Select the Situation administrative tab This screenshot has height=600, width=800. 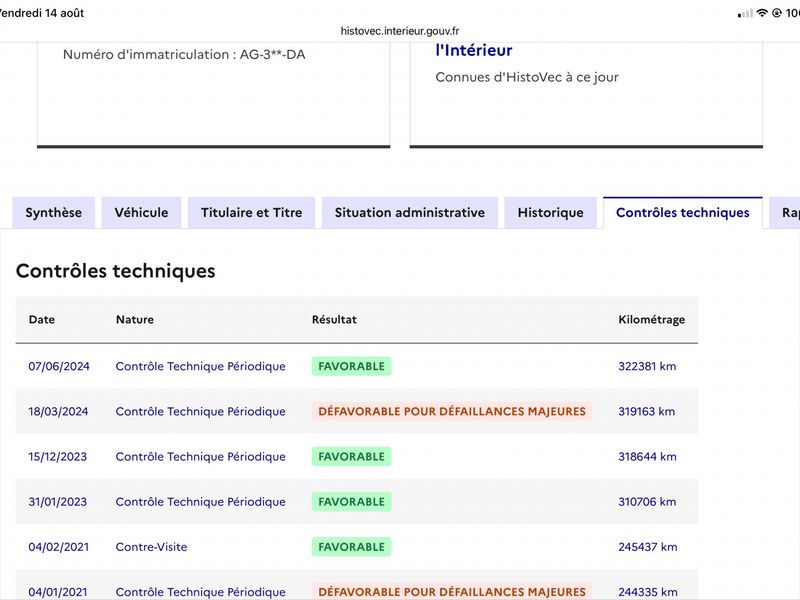[x=410, y=212]
